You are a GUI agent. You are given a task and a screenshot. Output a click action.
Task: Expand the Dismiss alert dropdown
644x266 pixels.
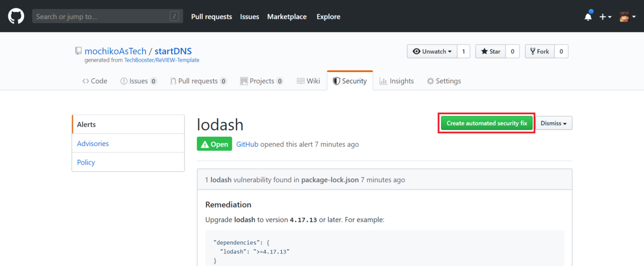click(554, 123)
